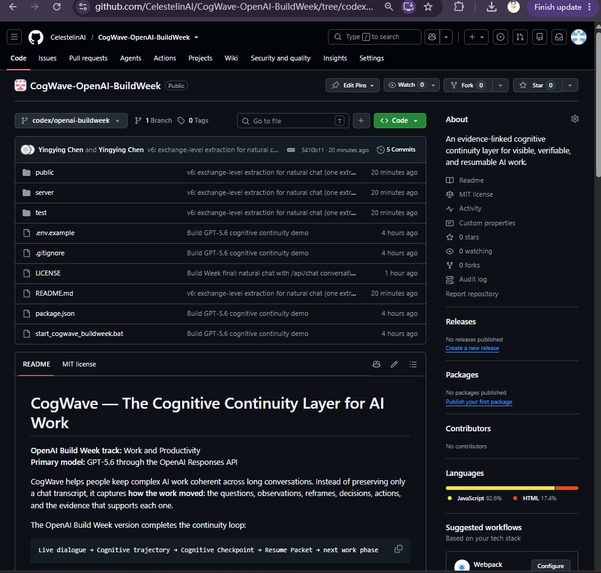
Task: Expand the green Code dropdown
Action: tap(400, 121)
